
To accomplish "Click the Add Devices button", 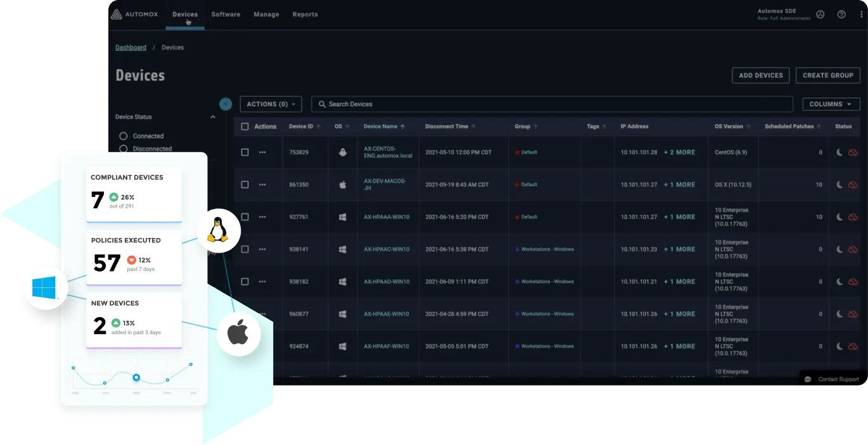I will pyautogui.click(x=760, y=75).
